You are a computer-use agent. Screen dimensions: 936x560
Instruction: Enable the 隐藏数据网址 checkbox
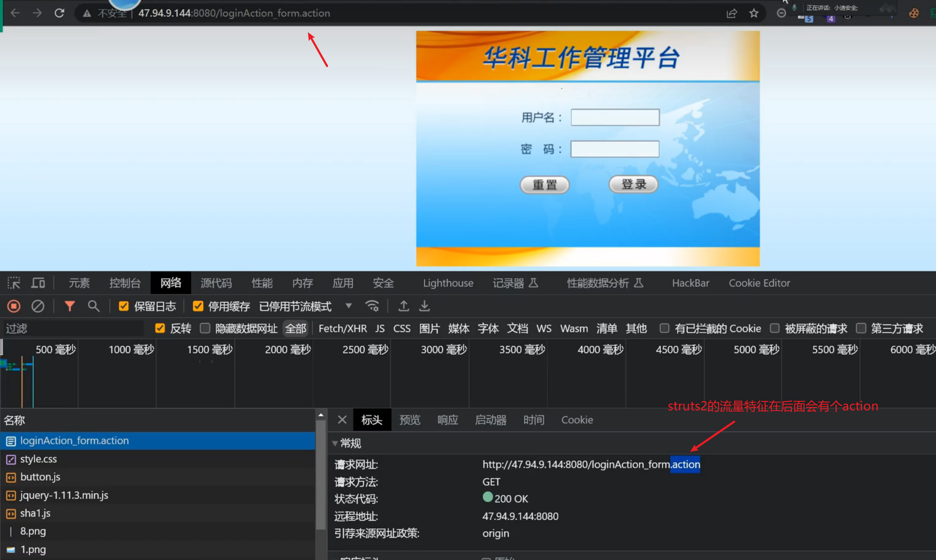click(205, 329)
